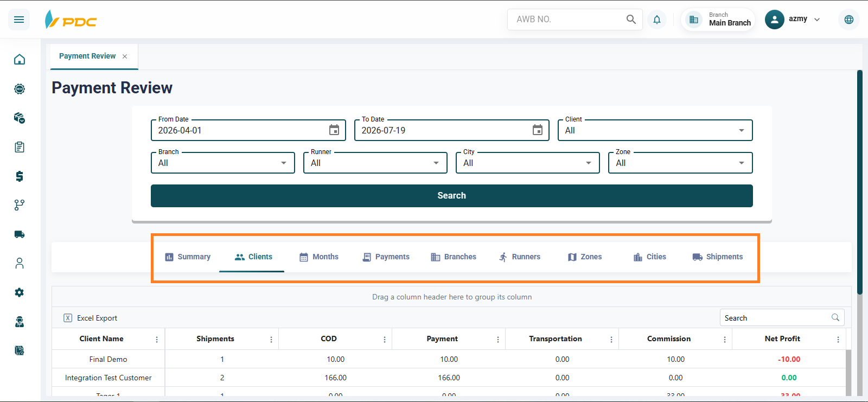Click the Excel Export icon
Screen dimensions: 868x402
click(x=68, y=318)
